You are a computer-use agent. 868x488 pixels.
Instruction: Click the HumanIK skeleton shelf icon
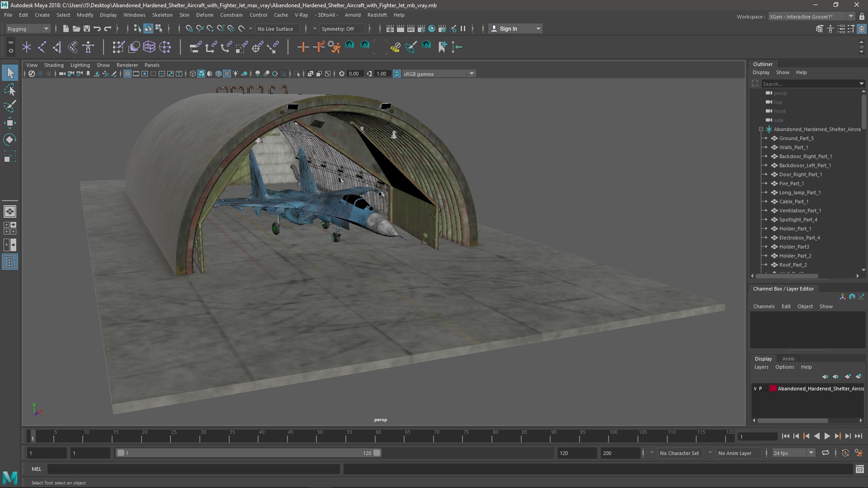[x=89, y=47]
